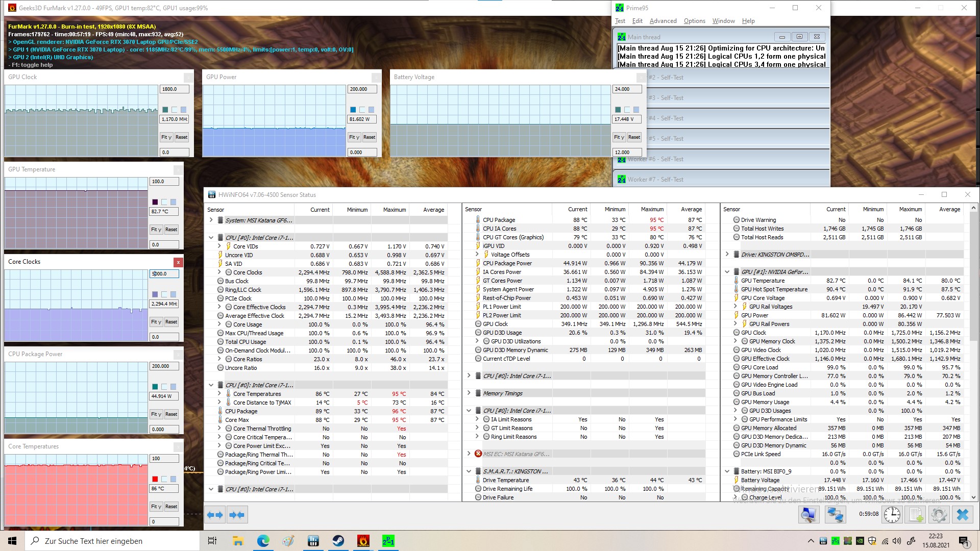Click FurMark icon in the taskbar
Screen dimensions: 980x551
point(363,541)
